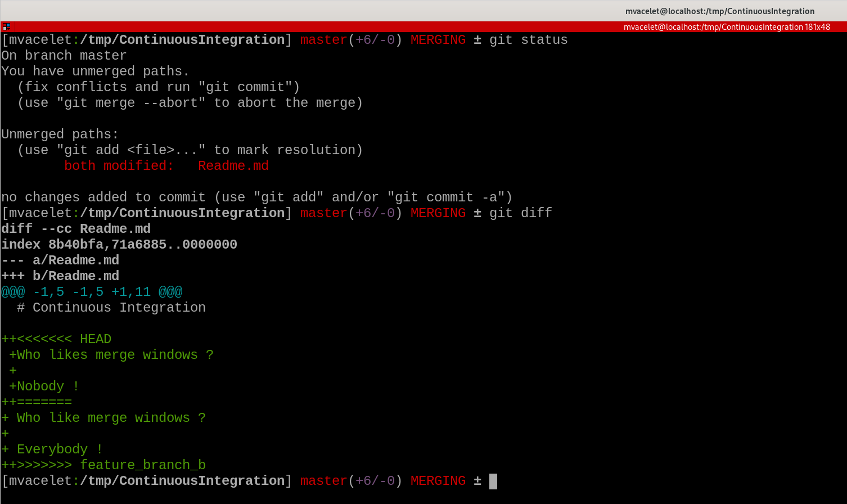Click the 'index 8b40bfa,71a6885..0000000' line

coord(119,245)
